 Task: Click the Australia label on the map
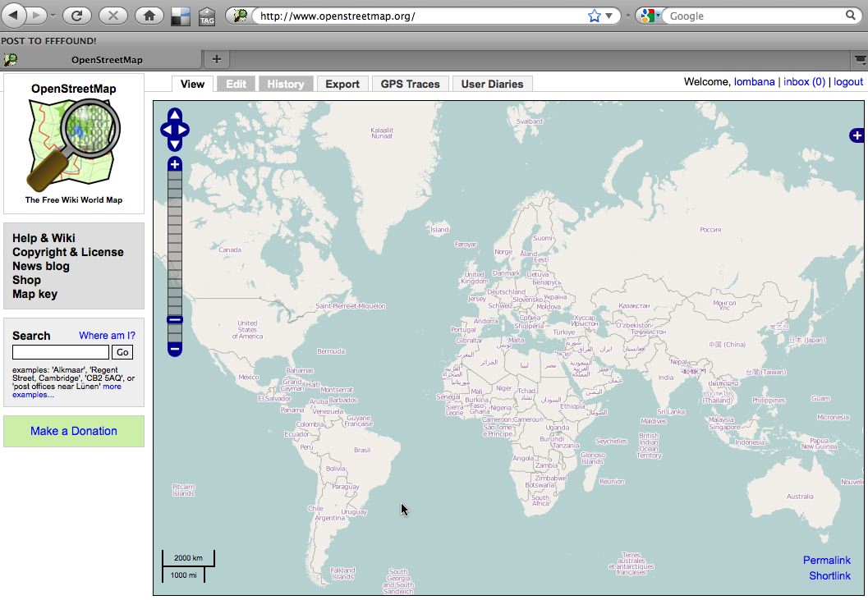tap(800, 497)
